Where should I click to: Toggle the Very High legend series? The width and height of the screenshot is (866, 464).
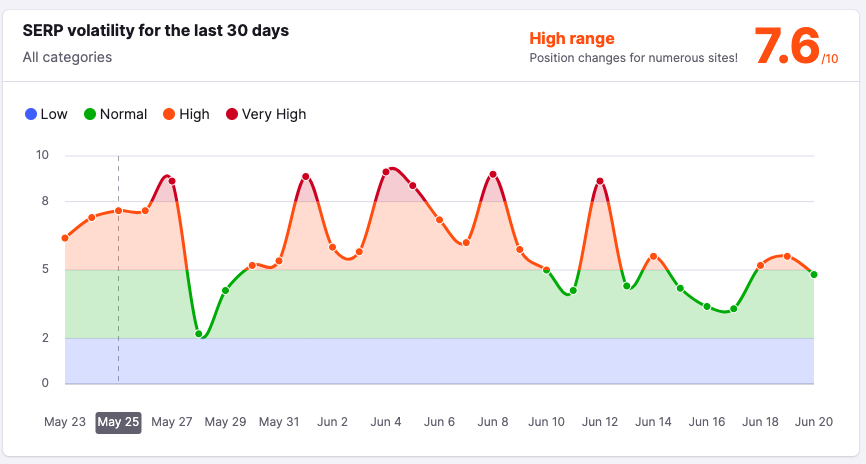point(266,114)
